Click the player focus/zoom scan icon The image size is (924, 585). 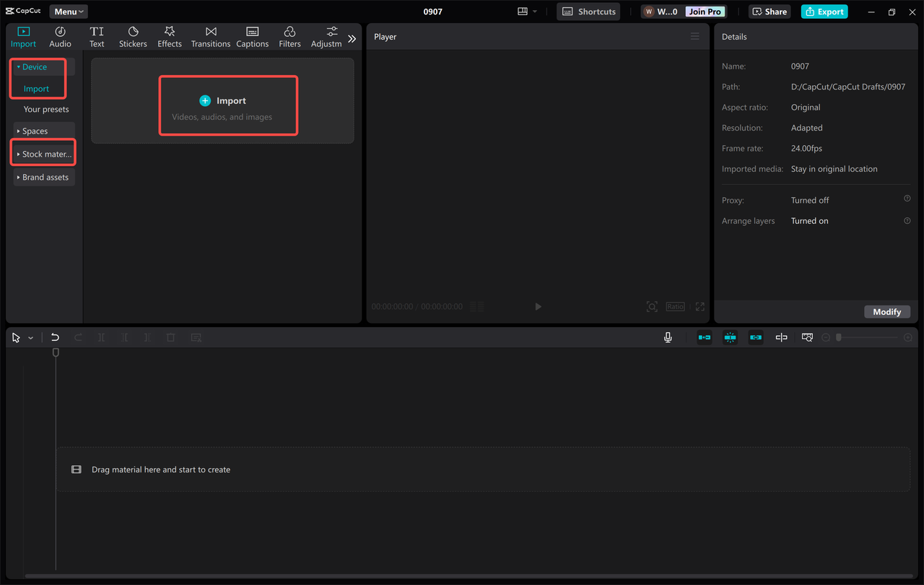652,306
